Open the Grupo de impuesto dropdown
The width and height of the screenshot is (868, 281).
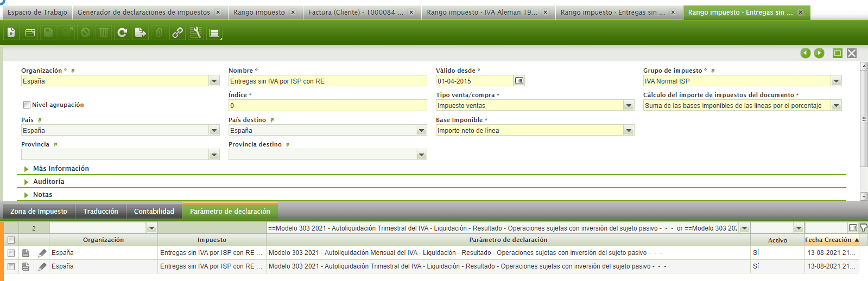click(836, 81)
